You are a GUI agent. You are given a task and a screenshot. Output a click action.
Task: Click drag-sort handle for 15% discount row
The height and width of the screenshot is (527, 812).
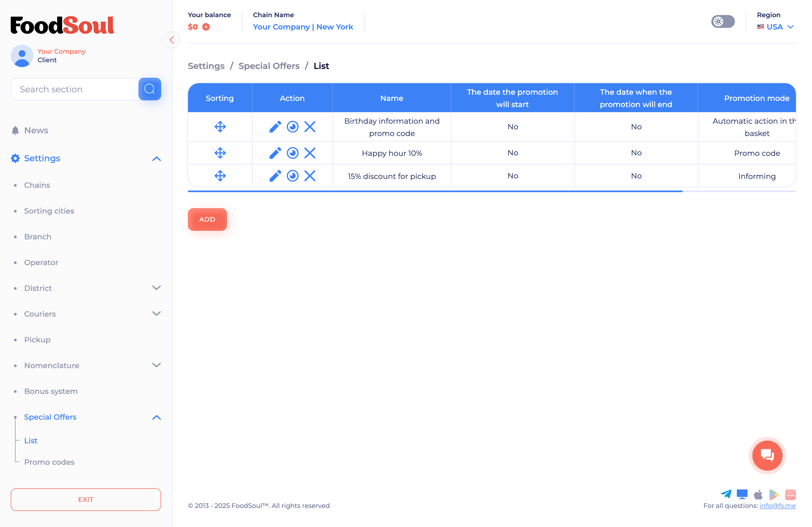point(220,176)
